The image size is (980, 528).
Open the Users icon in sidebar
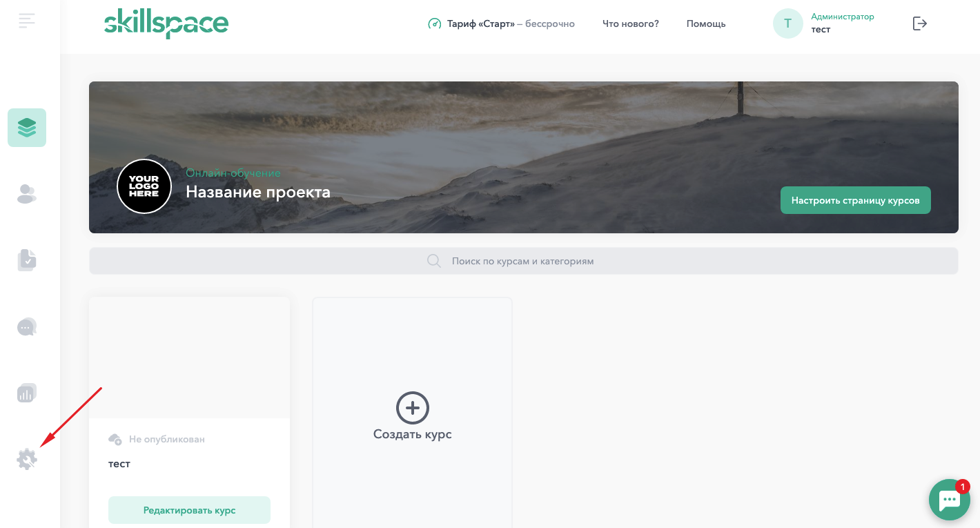coord(27,194)
